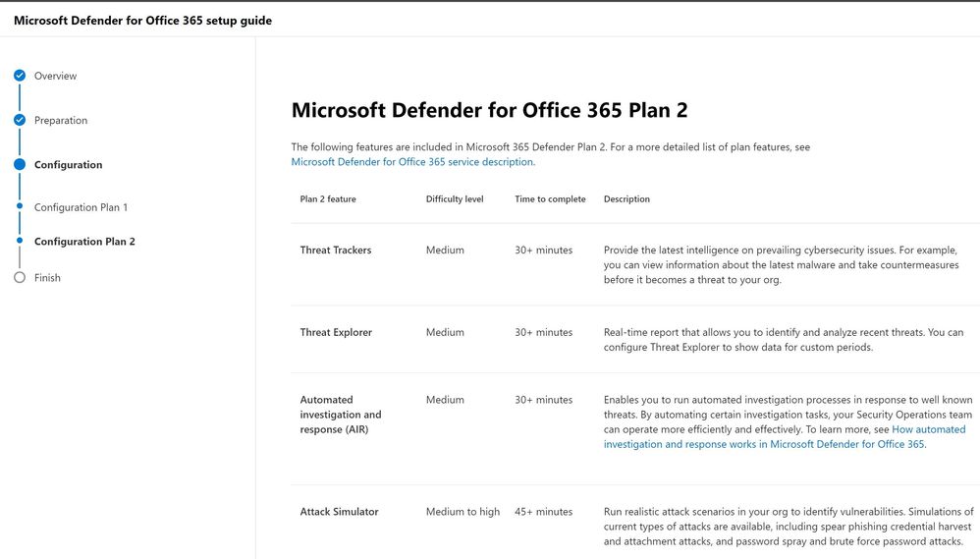This screenshot has width=980, height=559.
Task: Click the Difficulty level column header
Action: coord(455,198)
